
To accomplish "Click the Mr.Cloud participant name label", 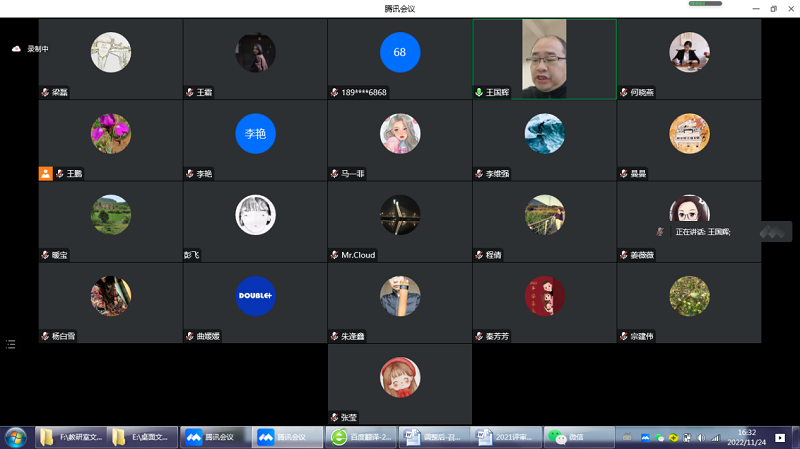I will pyautogui.click(x=357, y=255).
